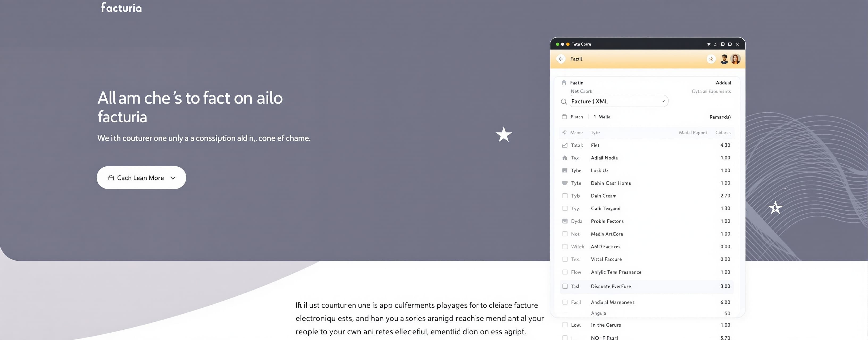Click the Faatin building icon
868x340 pixels.
coord(564,82)
